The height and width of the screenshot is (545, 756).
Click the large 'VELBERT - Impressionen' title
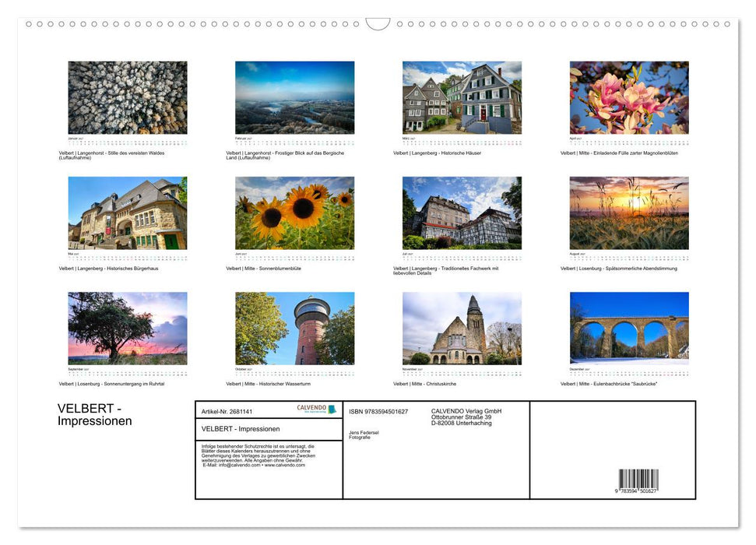[94, 415]
